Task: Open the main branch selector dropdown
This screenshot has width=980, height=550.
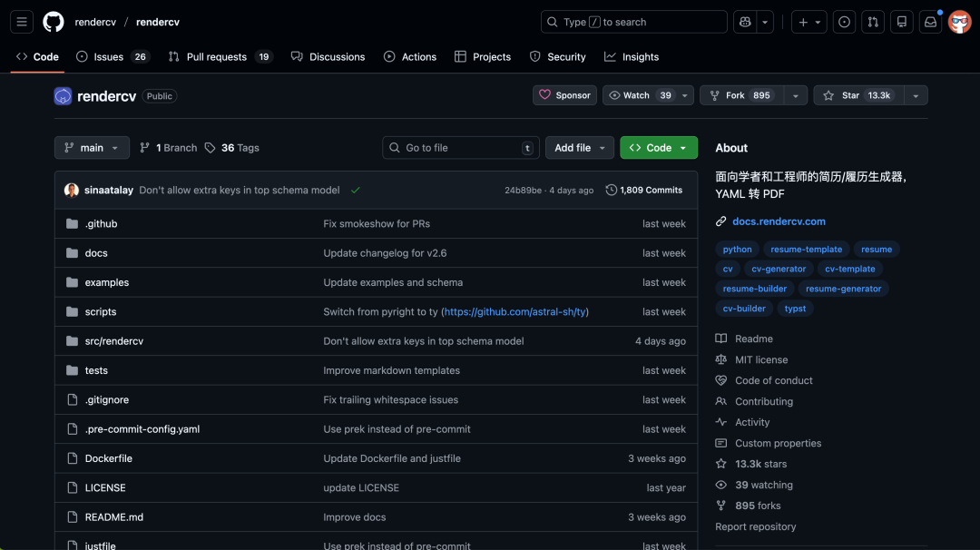Action: tap(92, 148)
